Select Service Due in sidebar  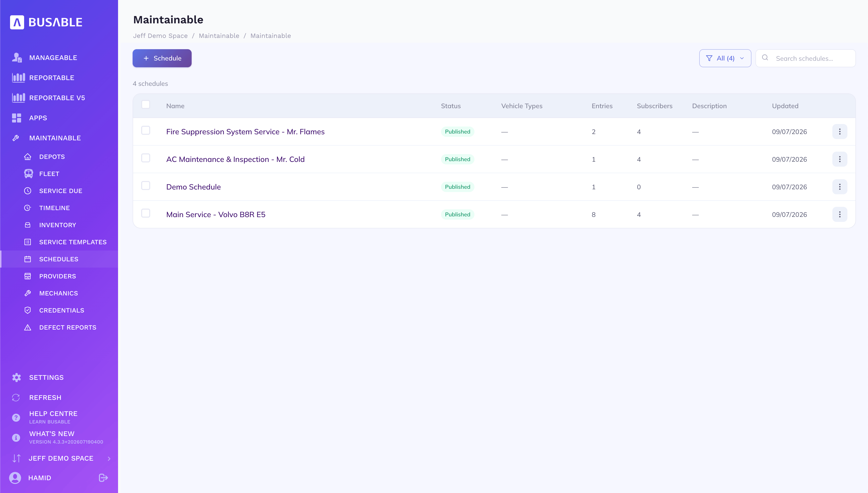[61, 191]
